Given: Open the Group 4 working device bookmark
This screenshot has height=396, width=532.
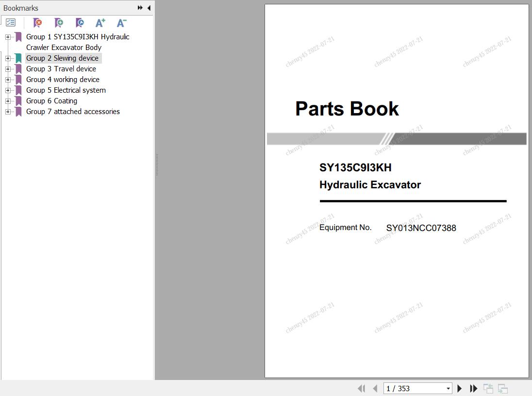Looking at the screenshot, I should click(63, 80).
